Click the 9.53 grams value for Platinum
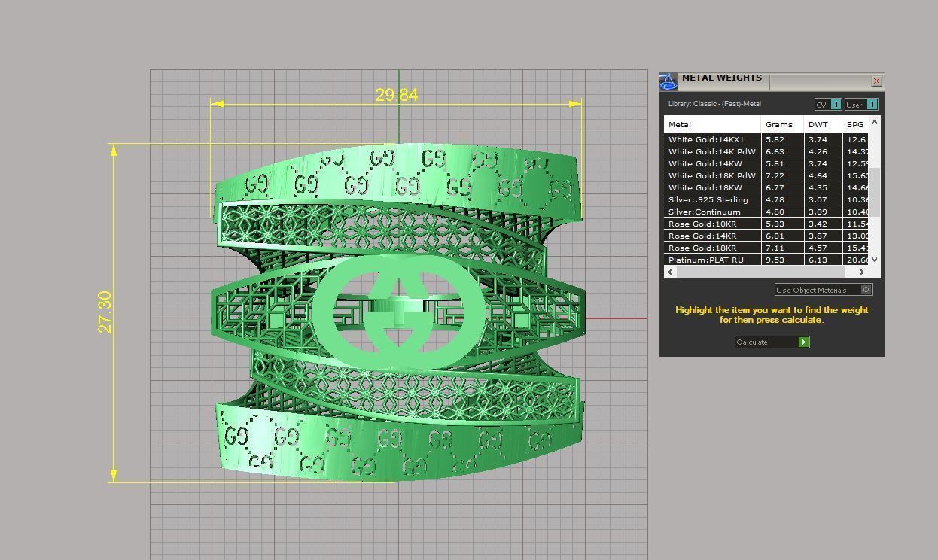The height and width of the screenshot is (560, 938). click(775, 260)
